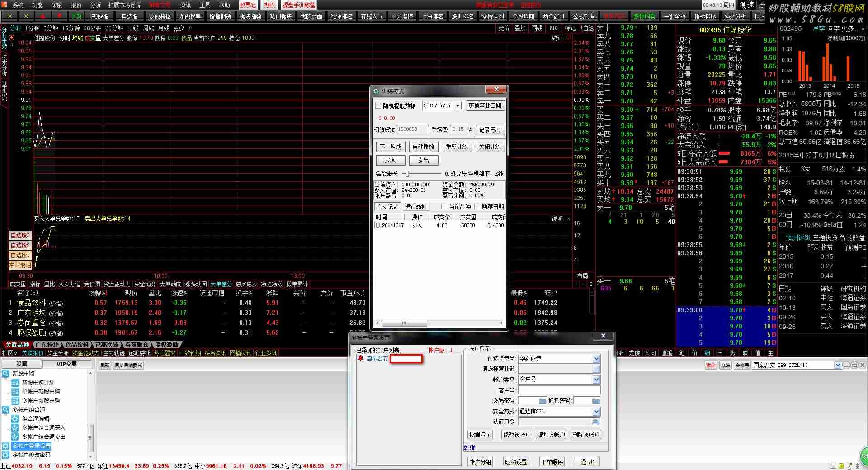Screen dimensions: 868x470
Task: Click the forward double-arrow toolbar icon
Action: pyautogui.click(x=26, y=16)
